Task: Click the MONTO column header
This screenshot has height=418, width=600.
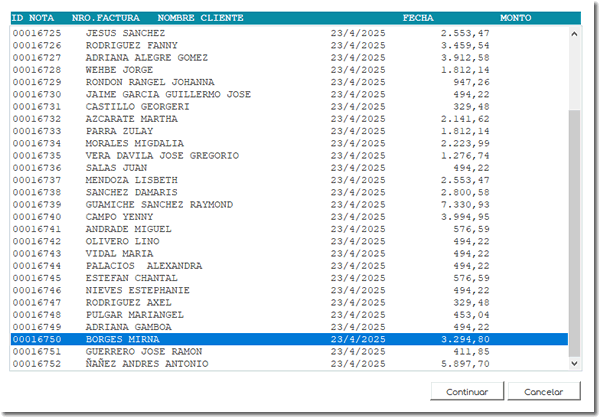Action: pos(516,18)
